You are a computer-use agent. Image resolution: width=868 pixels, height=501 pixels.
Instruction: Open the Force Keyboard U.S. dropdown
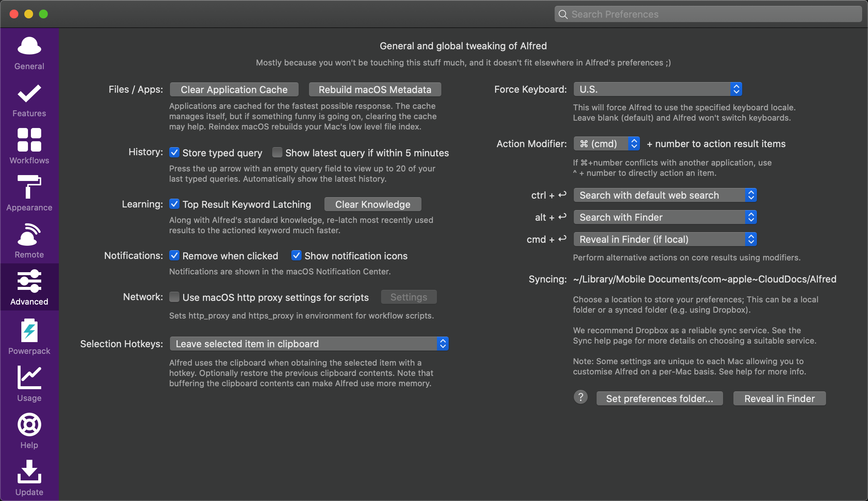tap(658, 89)
